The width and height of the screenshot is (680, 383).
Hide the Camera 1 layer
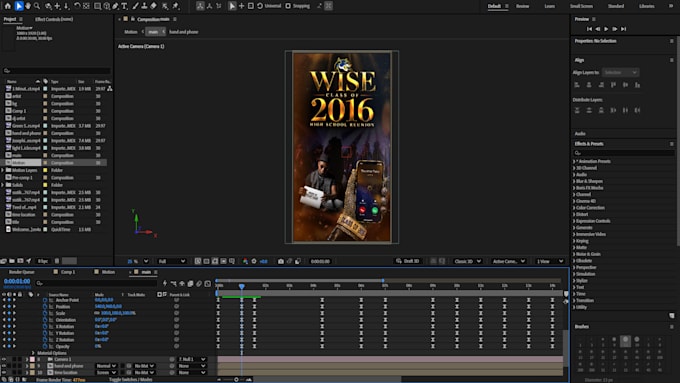click(4, 359)
